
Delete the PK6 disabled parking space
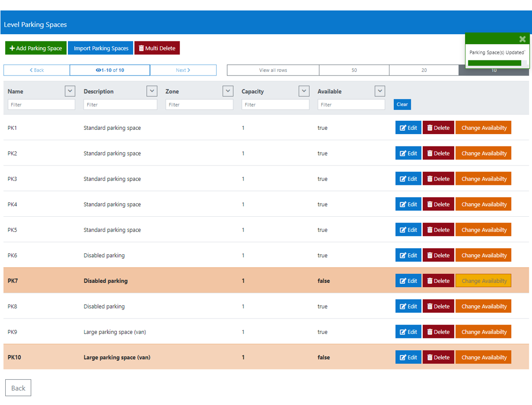(438, 255)
